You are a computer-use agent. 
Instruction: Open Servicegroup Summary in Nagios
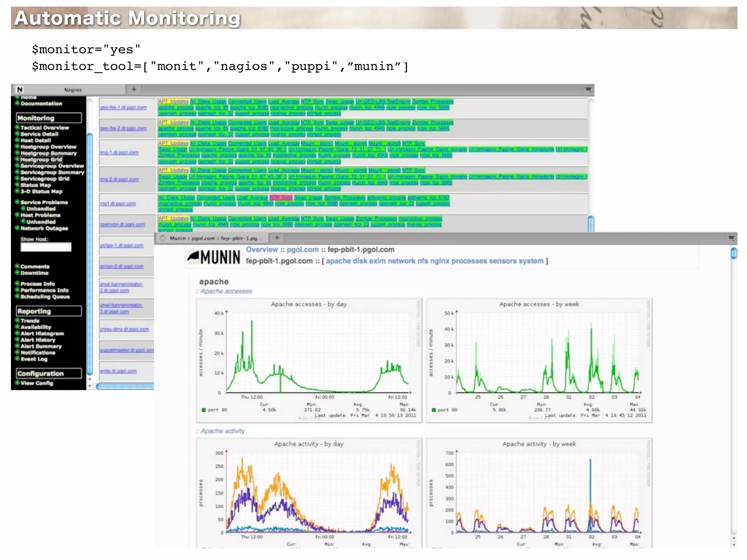coord(52,172)
